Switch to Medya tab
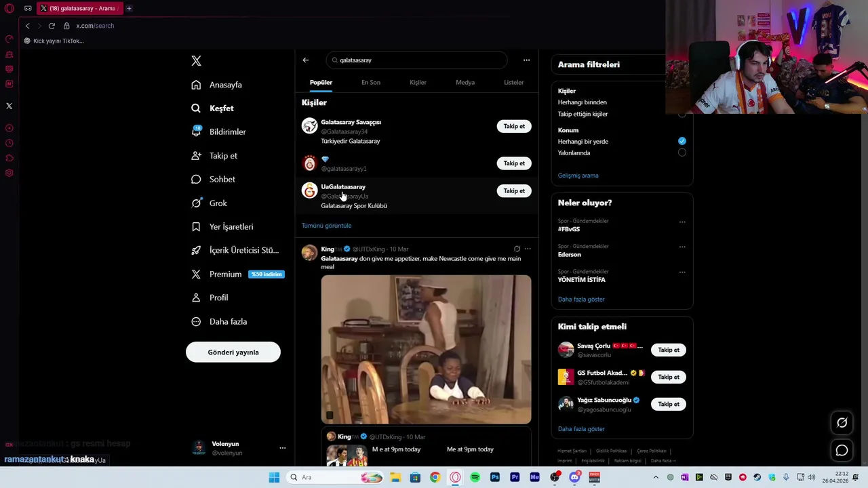The image size is (868, 488). [x=465, y=83]
